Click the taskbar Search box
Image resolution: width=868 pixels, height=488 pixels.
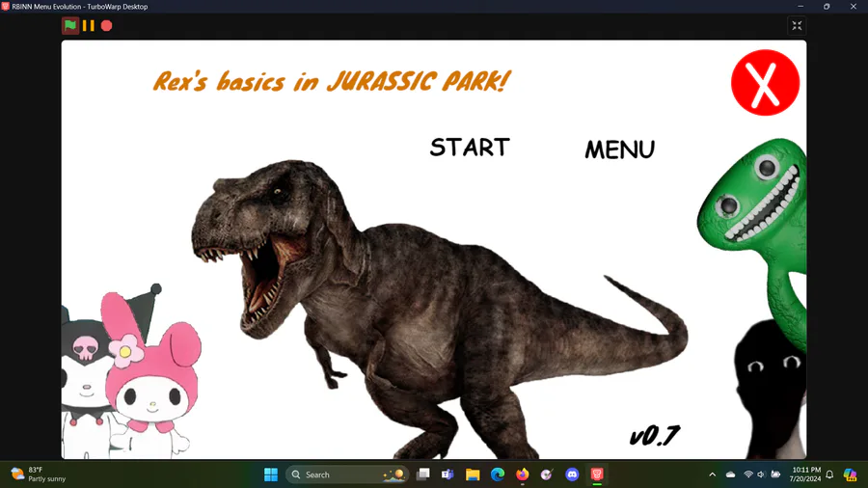(347, 474)
